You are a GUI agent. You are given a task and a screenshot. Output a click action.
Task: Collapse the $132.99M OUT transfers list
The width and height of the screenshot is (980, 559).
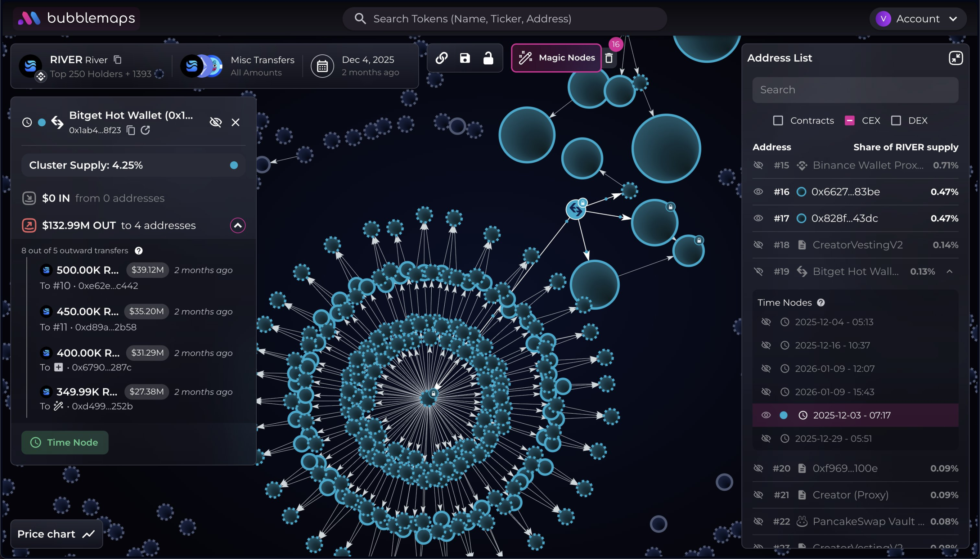pyautogui.click(x=238, y=225)
